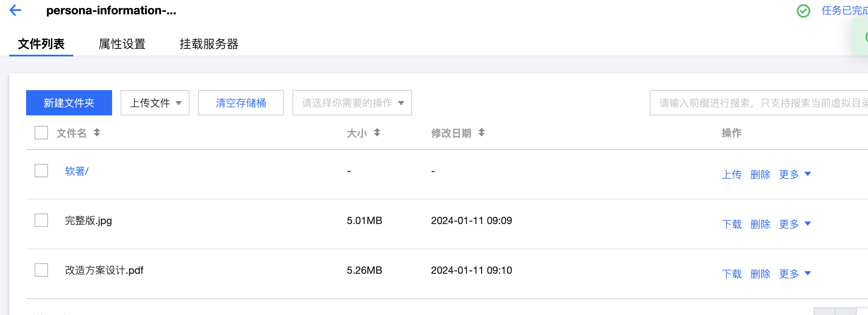868x315 pixels.
Task: Expand 更多 menu for 完整版.jpg
Action: [x=795, y=224]
